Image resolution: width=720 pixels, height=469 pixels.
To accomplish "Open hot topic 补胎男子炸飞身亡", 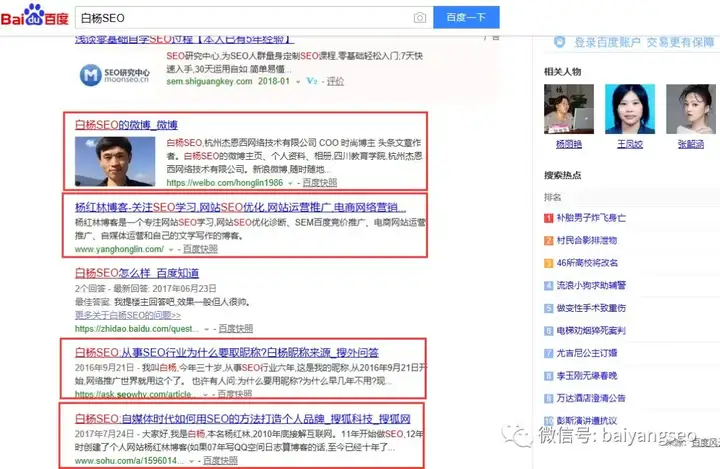I will (591, 218).
